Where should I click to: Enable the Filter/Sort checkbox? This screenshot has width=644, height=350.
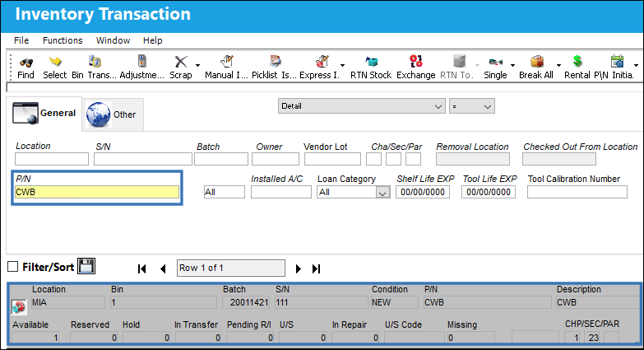[12, 267]
